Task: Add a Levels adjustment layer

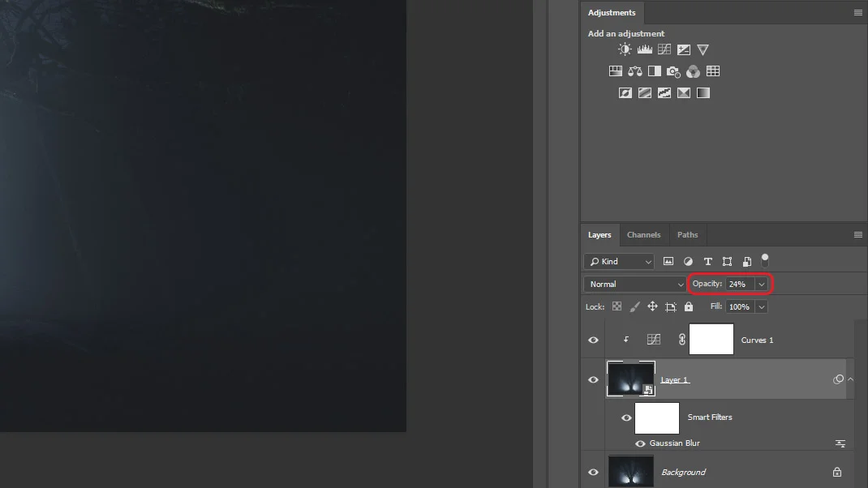Action: (644, 49)
